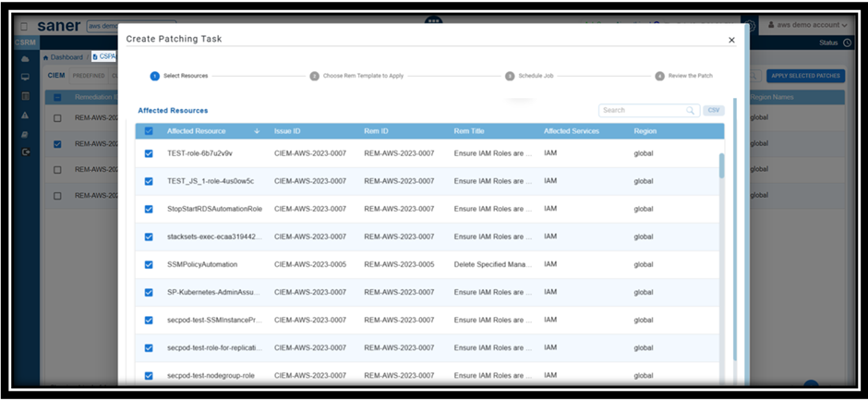
Task: Click 'Delete Specified Mana...' rem title
Action: (493, 265)
